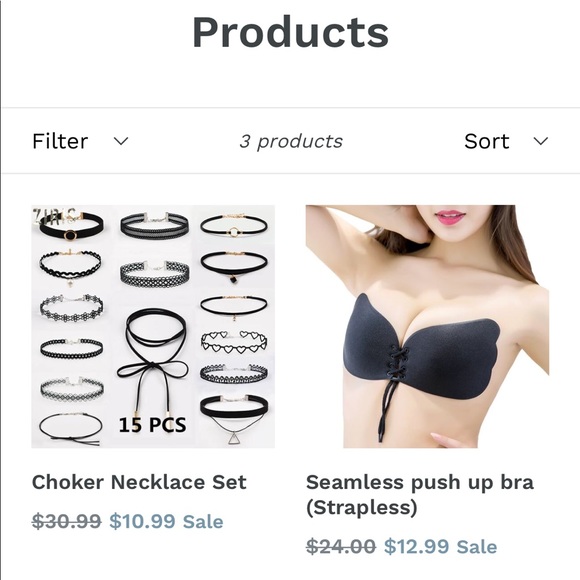Select the Seamless push up bra title

pos(420,495)
